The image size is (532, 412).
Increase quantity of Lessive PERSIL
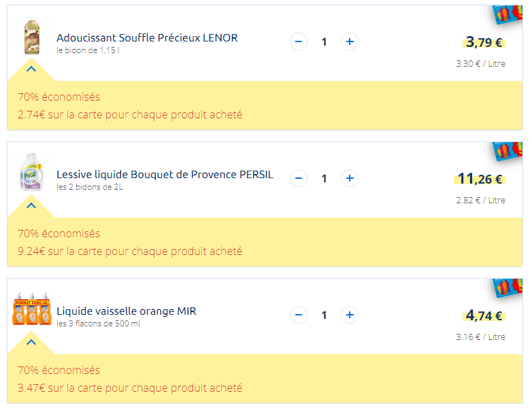350,178
